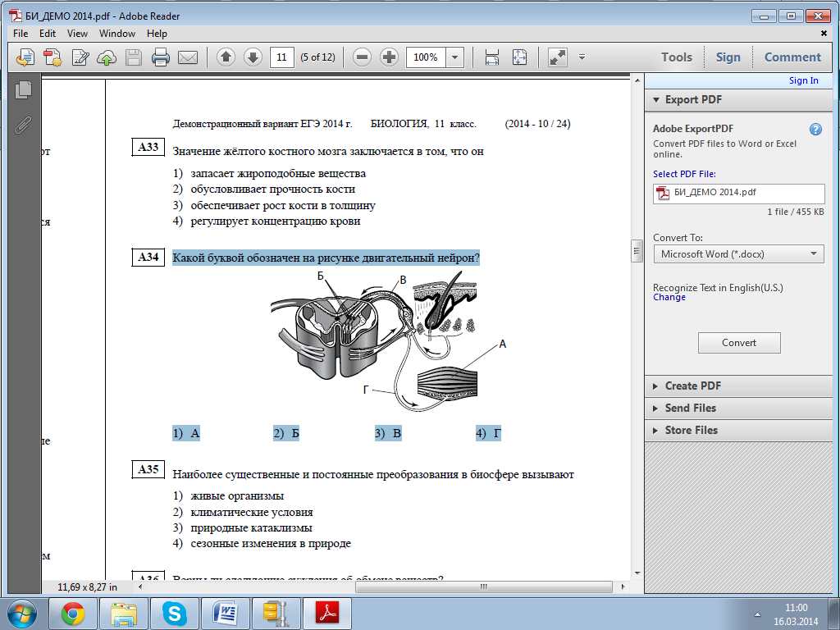Click the Adobe ExportPDF help question icon
Viewport: 840px width, 630px height.
815,129
